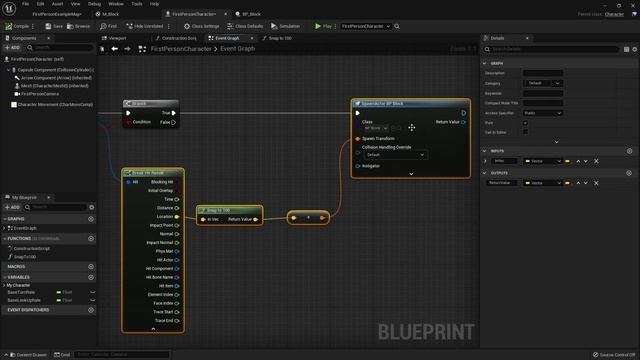
Task: Open the Content Drawer
Action: [x=28, y=355]
